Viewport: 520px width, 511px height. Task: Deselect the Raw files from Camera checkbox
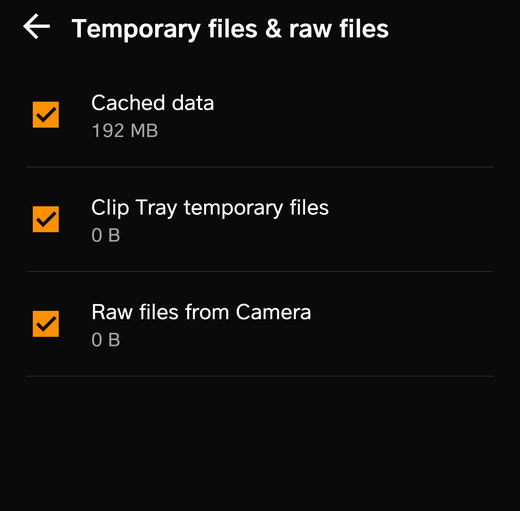[46, 324]
